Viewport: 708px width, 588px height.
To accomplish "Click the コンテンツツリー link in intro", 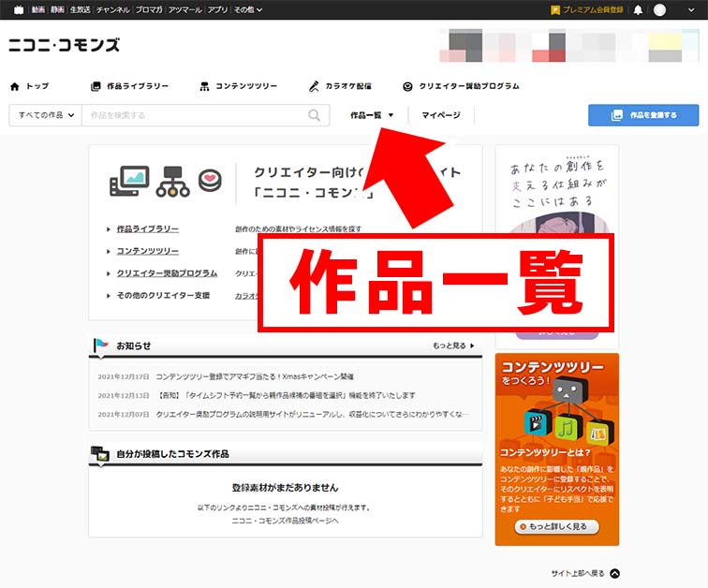I will point(148,251).
